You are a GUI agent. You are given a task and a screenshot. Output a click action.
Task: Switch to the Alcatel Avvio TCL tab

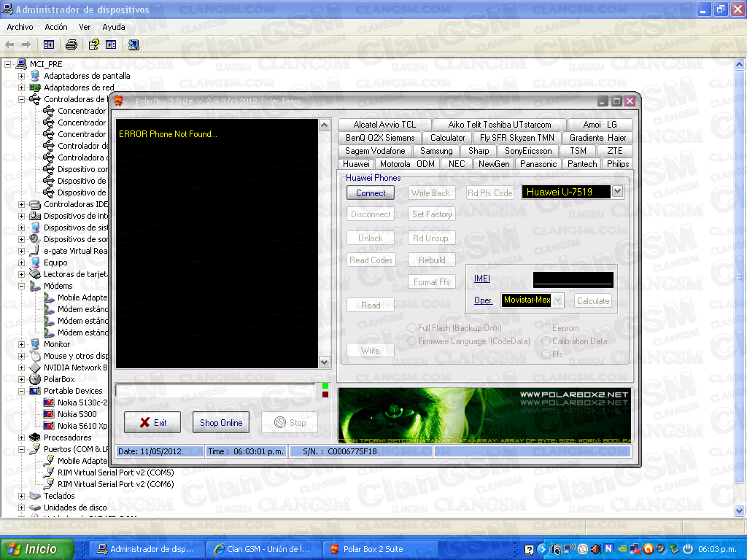pyautogui.click(x=384, y=125)
